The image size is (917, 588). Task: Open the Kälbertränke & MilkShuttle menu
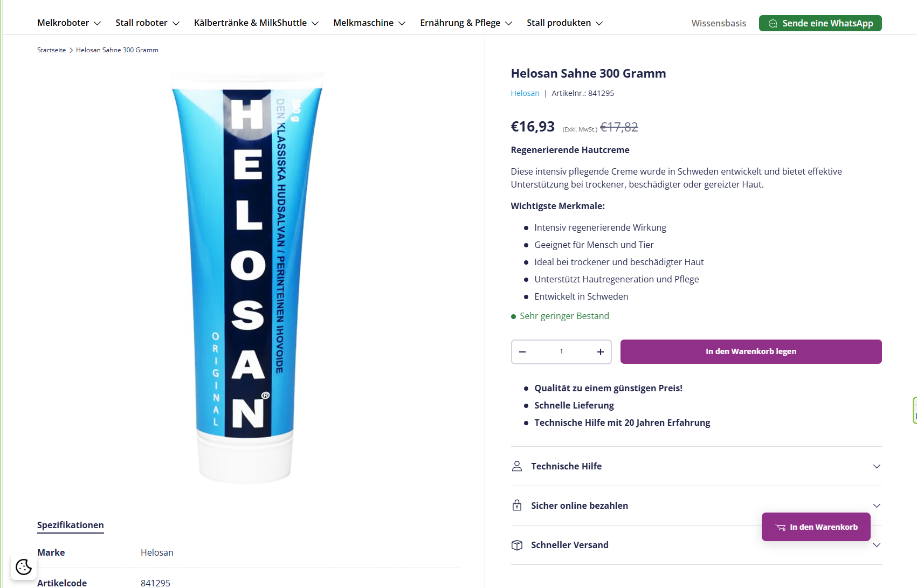pos(256,23)
